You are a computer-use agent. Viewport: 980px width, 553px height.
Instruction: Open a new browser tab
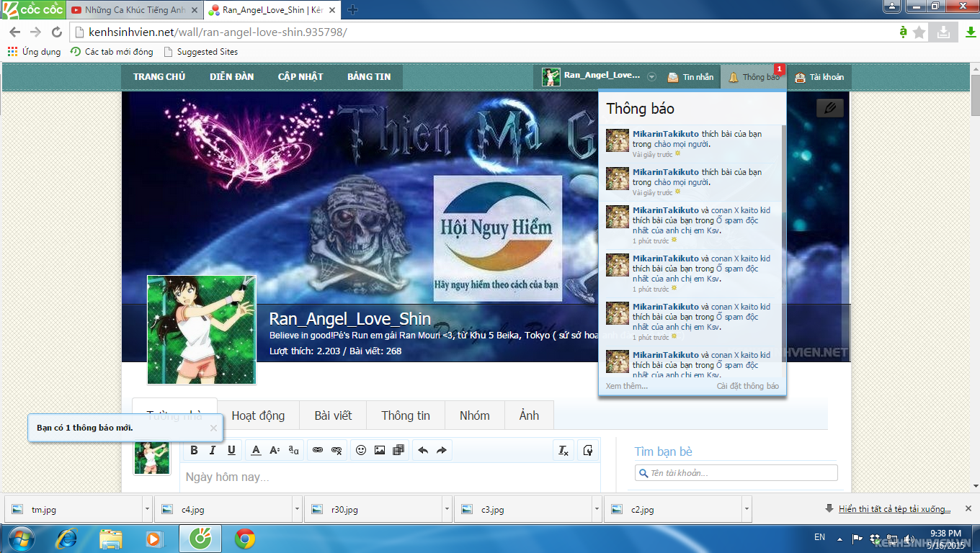[x=352, y=10]
